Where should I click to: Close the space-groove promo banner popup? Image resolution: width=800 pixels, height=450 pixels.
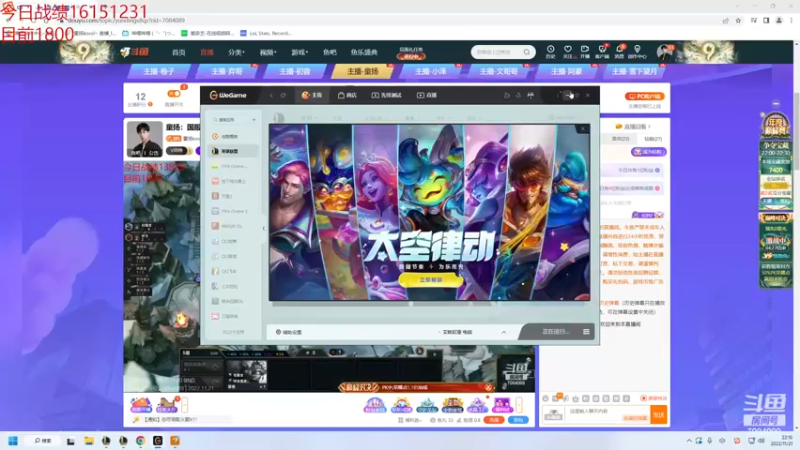click(583, 129)
